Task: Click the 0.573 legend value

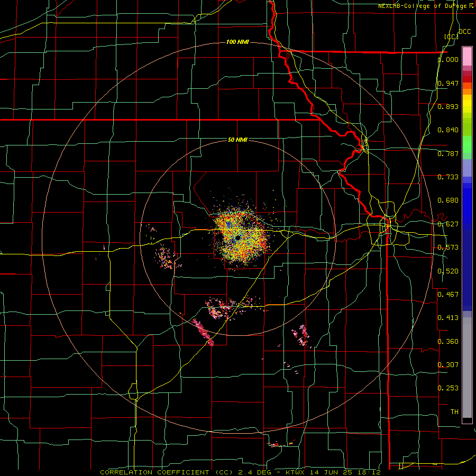Action: click(x=448, y=248)
